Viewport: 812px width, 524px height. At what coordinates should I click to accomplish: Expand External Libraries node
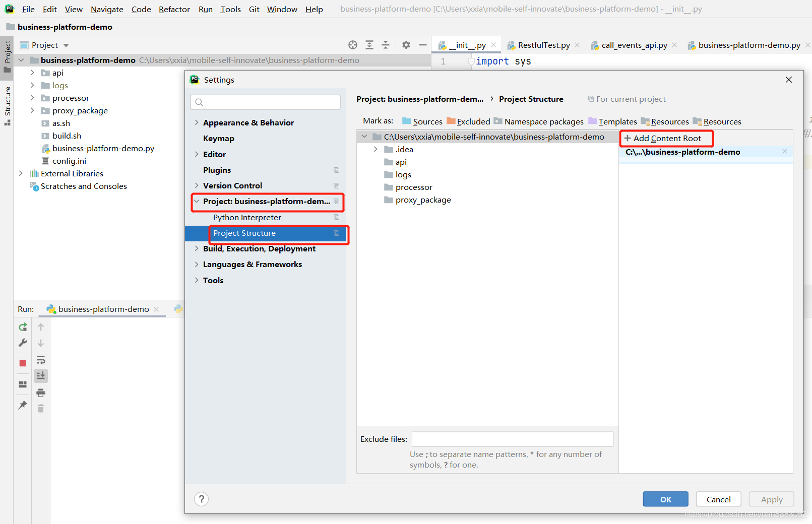[x=21, y=173]
